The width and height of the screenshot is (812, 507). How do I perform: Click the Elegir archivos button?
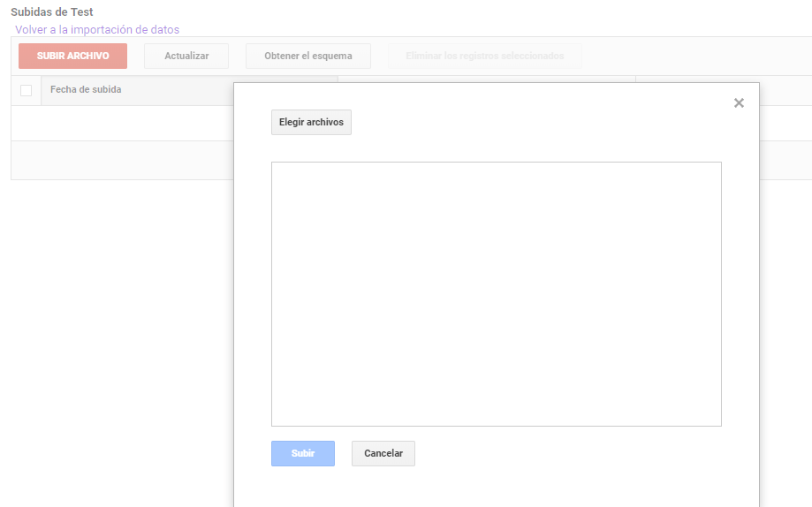(311, 122)
